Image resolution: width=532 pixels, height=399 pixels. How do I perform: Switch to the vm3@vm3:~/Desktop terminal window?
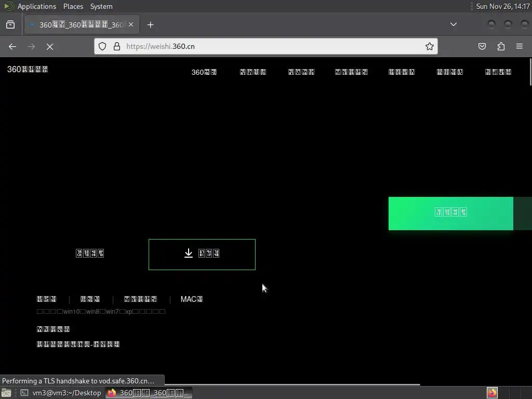[x=61, y=393]
